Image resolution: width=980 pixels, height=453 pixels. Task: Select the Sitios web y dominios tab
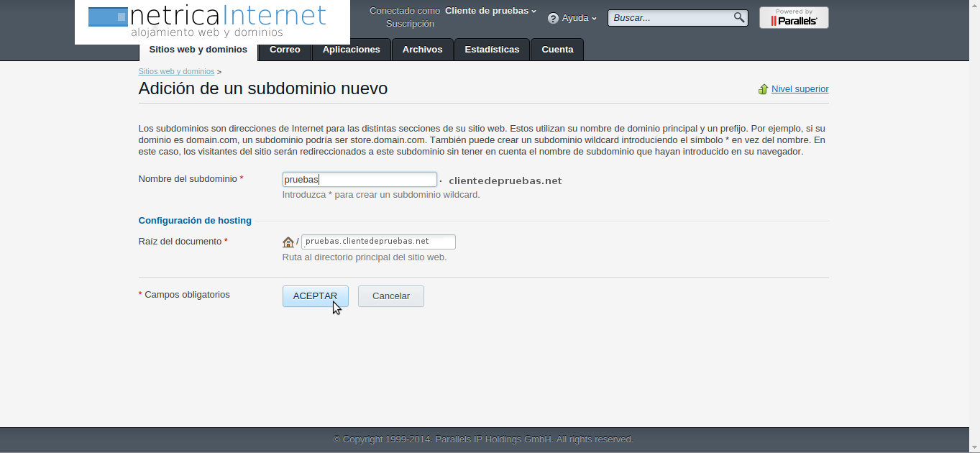click(198, 50)
